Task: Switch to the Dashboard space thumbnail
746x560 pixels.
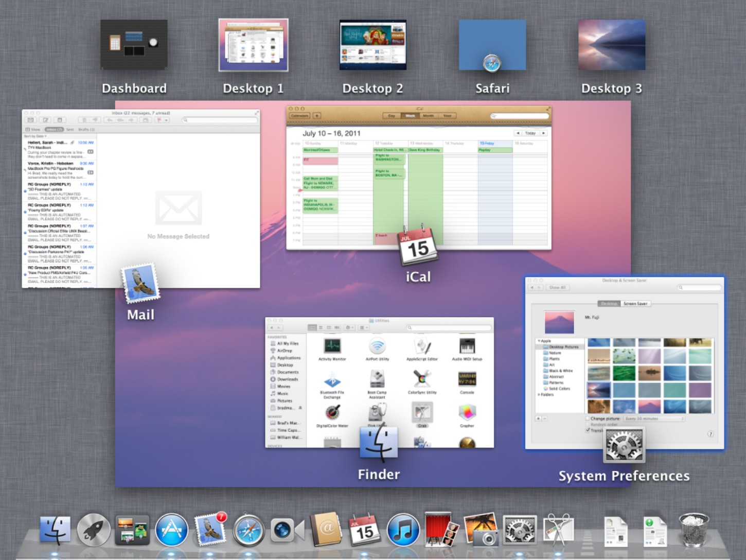Action: tap(134, 44)
